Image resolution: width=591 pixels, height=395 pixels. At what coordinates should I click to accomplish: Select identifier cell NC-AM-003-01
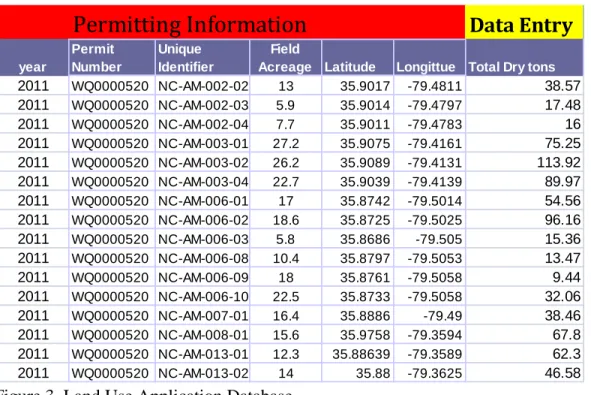coord(202,143)
